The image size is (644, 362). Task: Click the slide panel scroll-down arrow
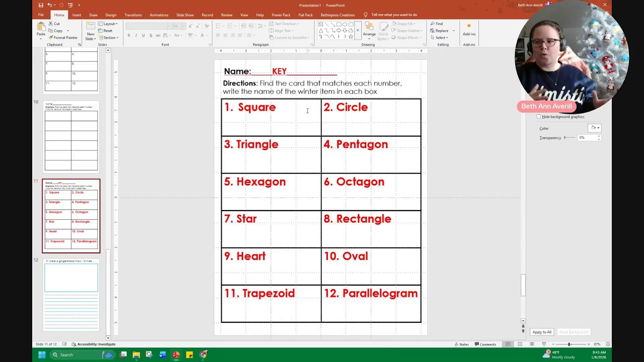click(x=108, y=337)
